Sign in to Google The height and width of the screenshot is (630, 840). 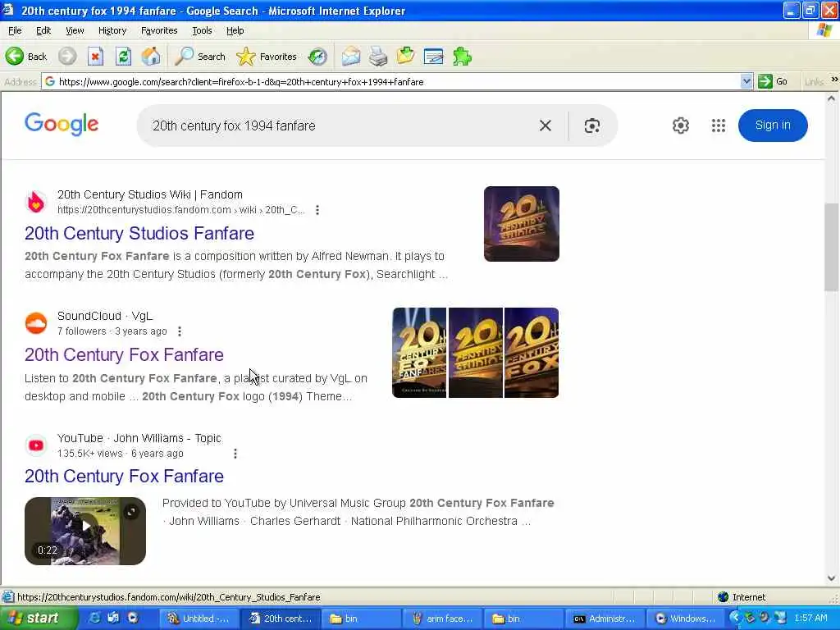coord(773,126)
